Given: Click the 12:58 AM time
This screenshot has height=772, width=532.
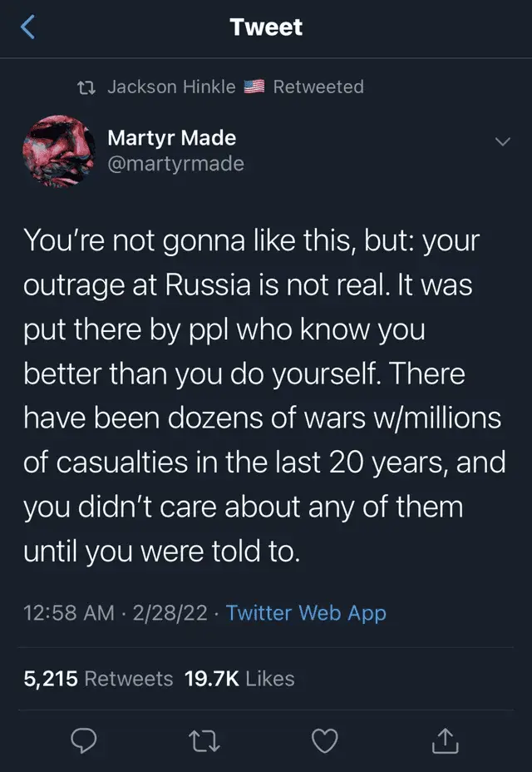Looking at the screenshot, I should point(70,613).
